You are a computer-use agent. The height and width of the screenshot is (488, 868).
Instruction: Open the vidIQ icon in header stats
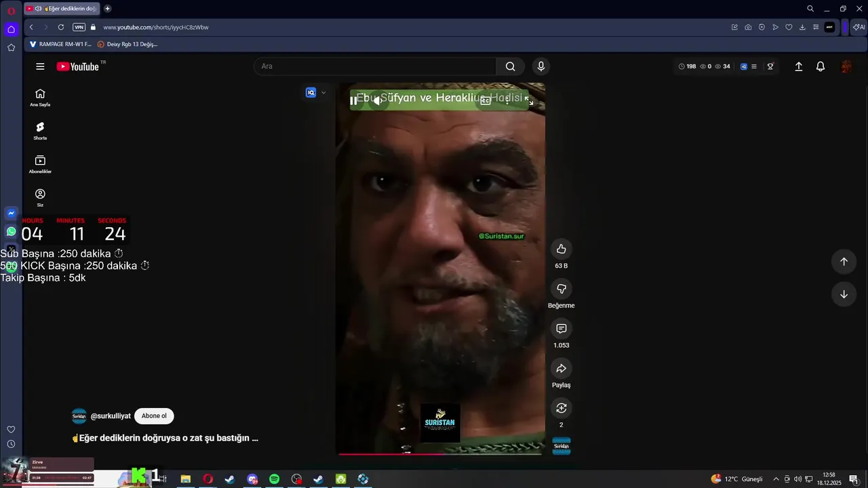tap(744, 66)
